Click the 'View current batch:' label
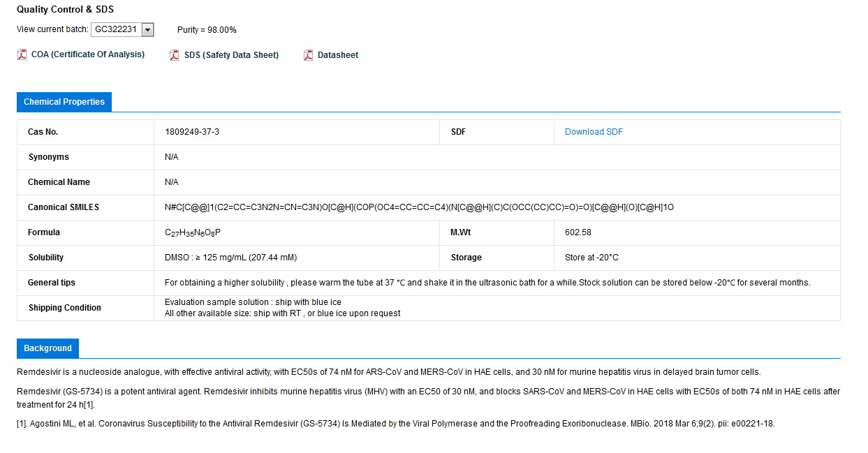The width and height of the screenshot is (868, 453). 52,30
